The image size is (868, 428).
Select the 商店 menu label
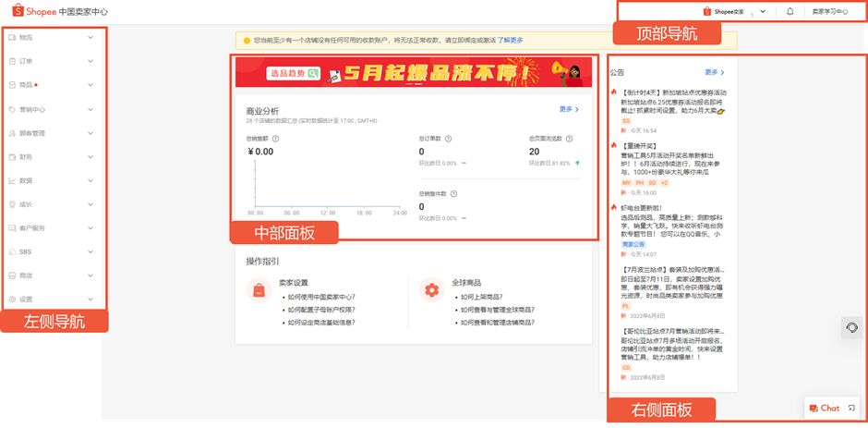[x=26, y=275]
